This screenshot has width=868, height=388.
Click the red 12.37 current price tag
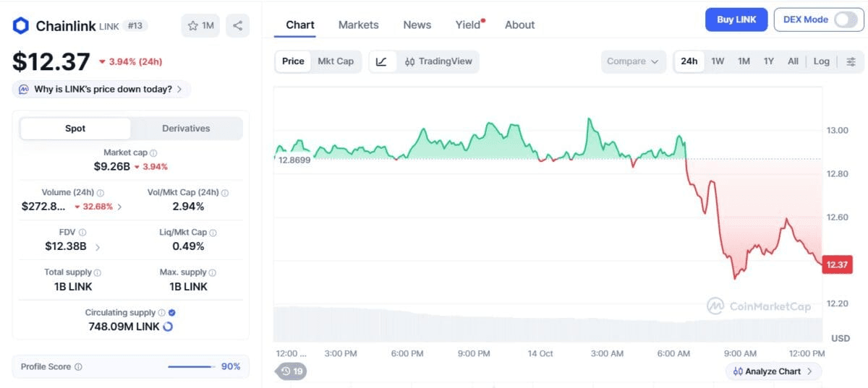[x=837, y=265]
